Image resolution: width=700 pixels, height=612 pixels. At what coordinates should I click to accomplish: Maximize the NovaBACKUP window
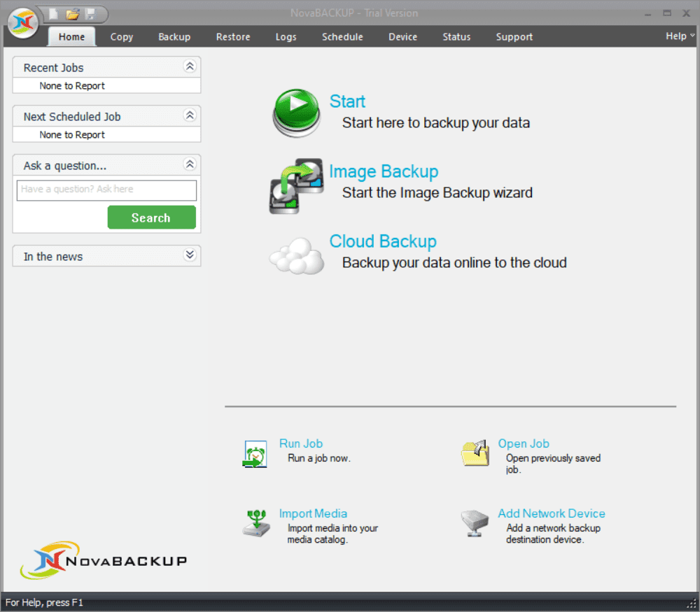667,13
